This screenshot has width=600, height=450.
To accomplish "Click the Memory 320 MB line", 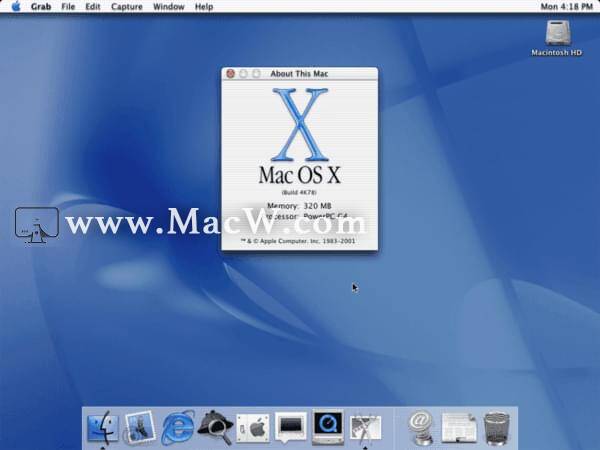I will coord(299,206).
